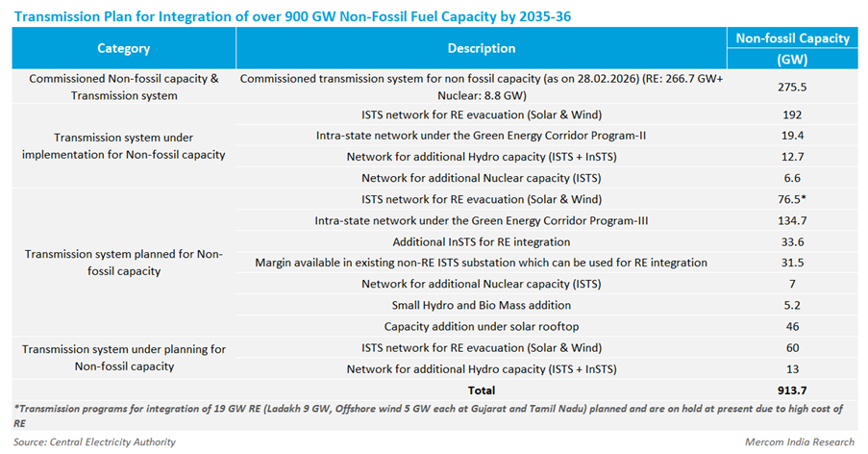Click Capacity addition under solar rooftop

click(x=481, y=326)
